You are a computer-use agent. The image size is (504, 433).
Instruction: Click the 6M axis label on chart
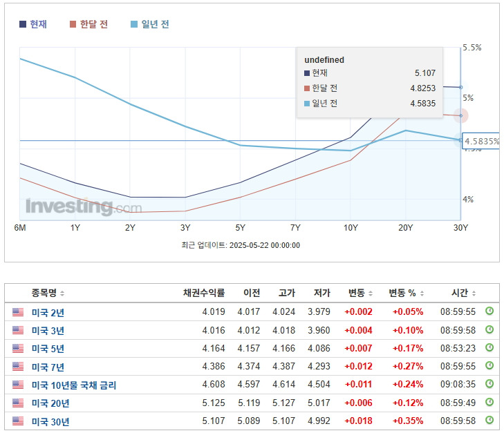click(20, 228)
